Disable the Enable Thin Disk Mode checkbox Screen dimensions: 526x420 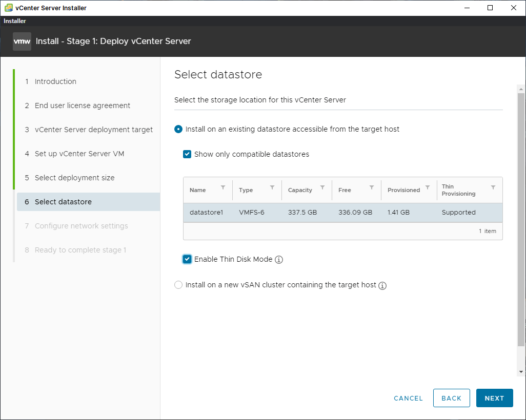coord(187,259)
